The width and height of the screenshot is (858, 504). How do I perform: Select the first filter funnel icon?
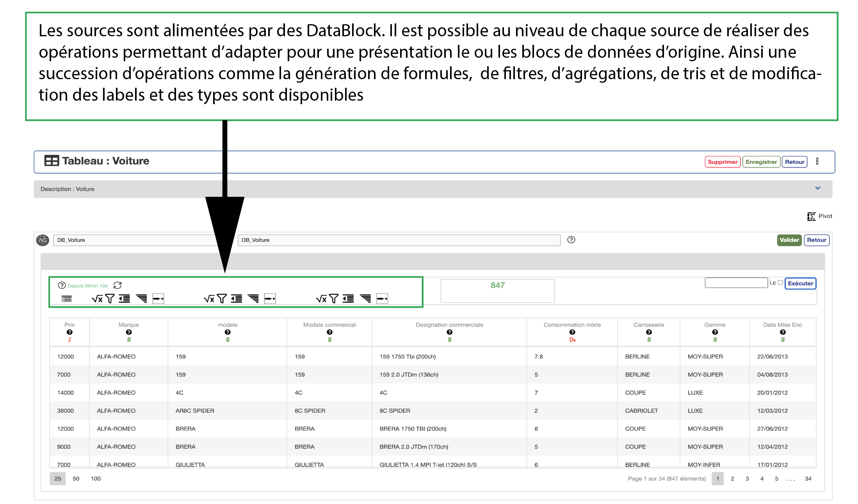(x=110, y=299)
